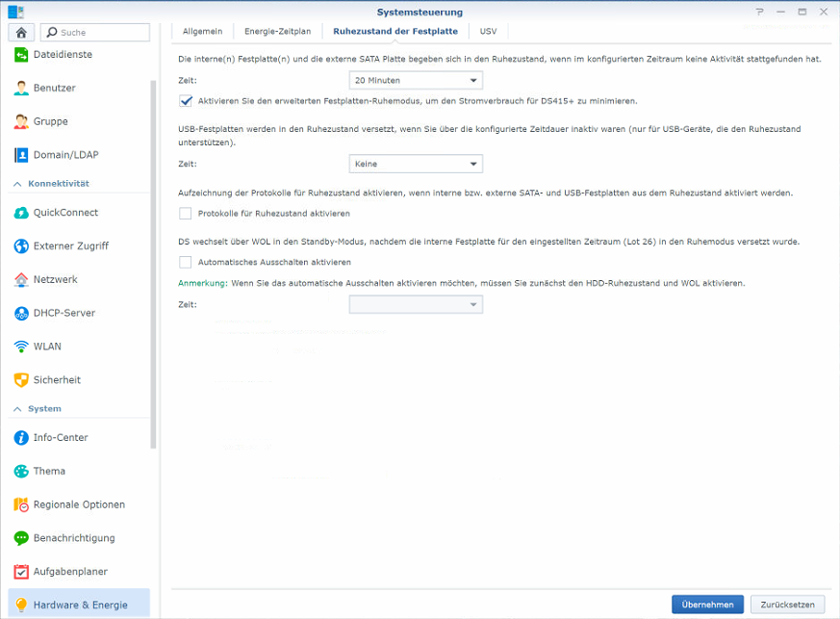Viewport: 840px width, 619px height.
Task: Click the Übernehmen button
Action: click(x=707, y=605)
